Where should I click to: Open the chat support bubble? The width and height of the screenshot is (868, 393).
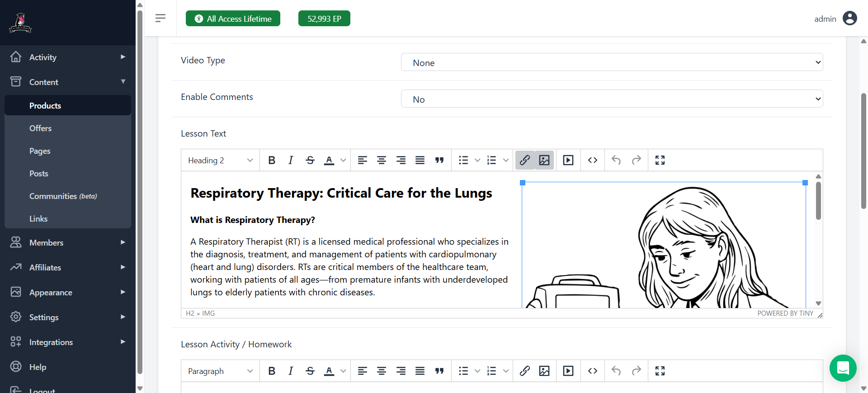point(843,368)
